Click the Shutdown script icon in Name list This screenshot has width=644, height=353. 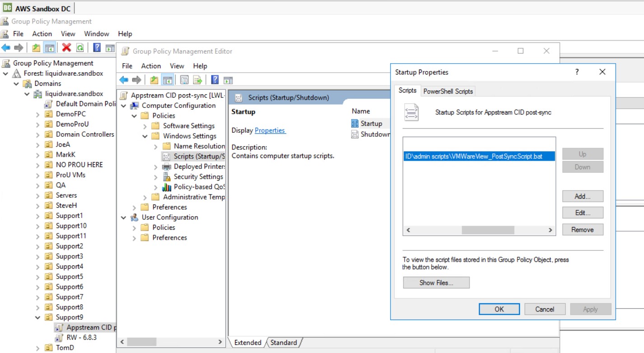click(x=355, y=134)
